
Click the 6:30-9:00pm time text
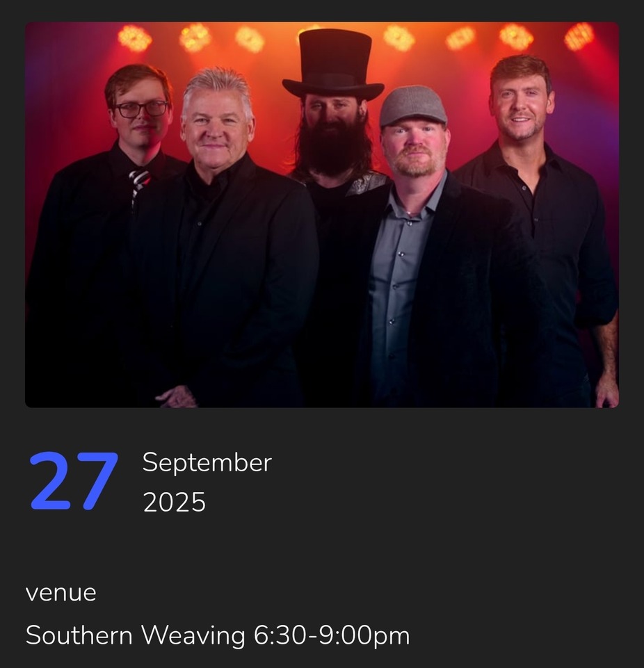click(332, 636)
